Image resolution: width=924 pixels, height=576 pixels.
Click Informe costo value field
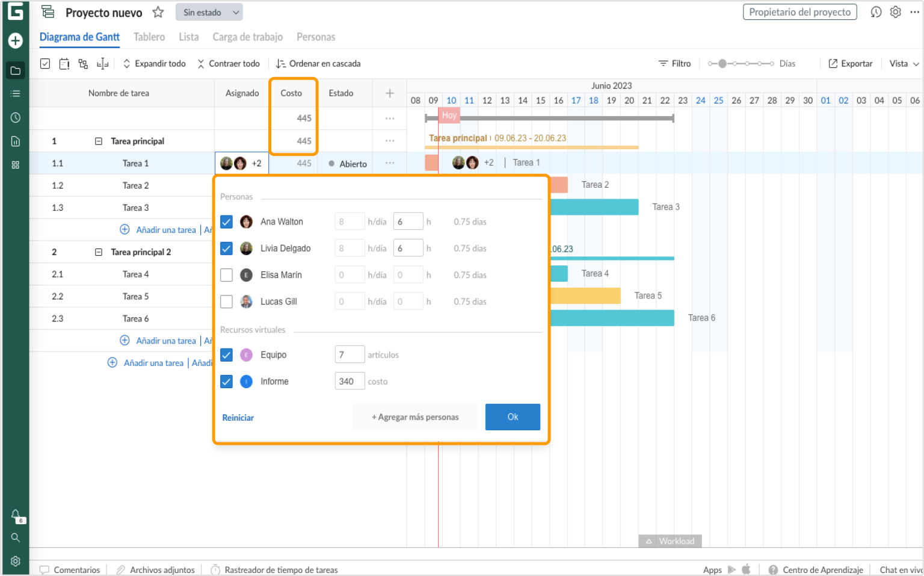[350, 382]
